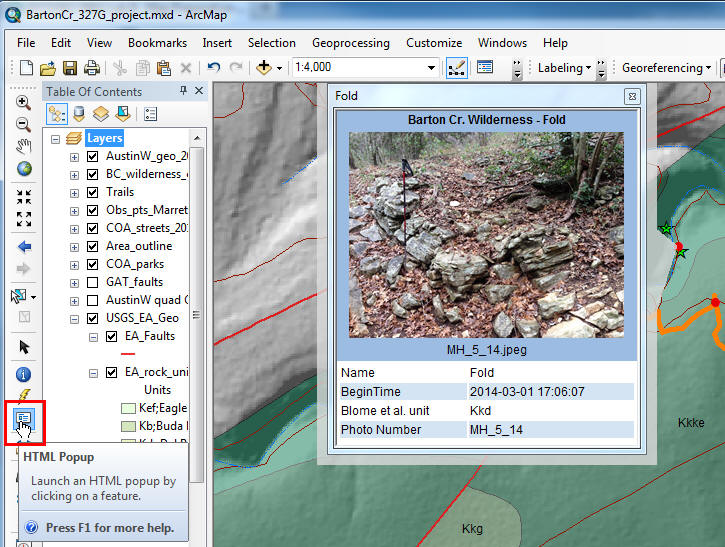Viewport: 725px width, 547px height.
Task: Toggle the Trails layer visibility
Action: pos(92,192)
